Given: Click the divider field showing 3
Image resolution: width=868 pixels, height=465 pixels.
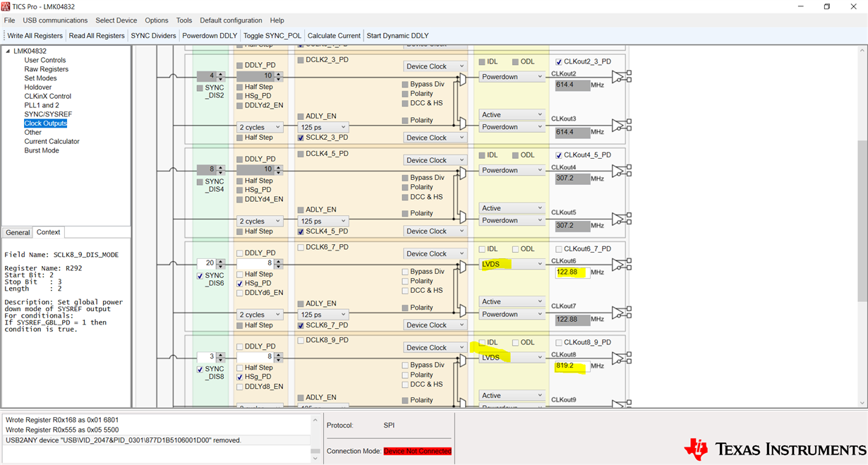Looking at the screenshot, I should (x=206, y=357).
